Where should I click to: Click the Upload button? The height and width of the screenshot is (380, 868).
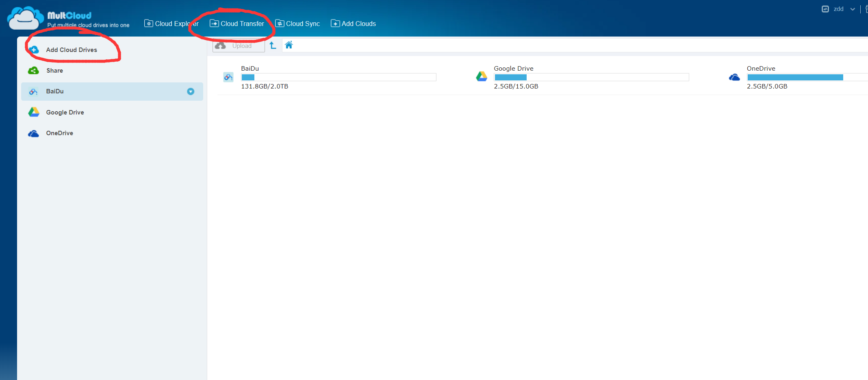239,46
